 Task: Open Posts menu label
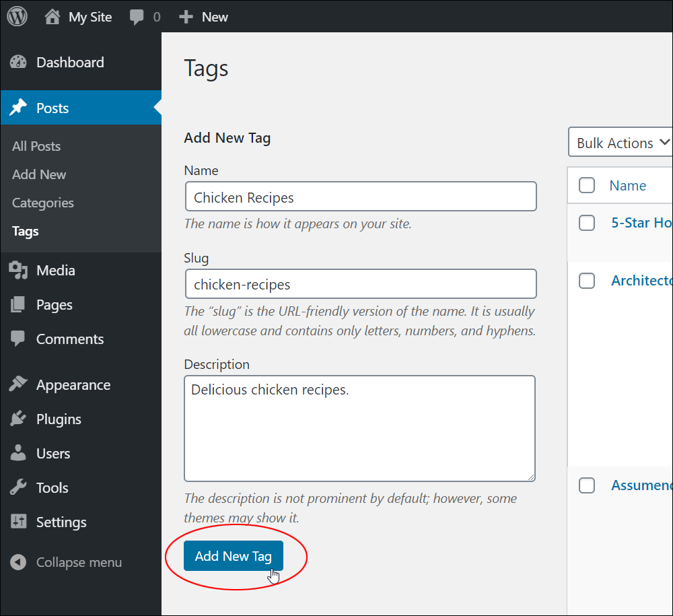tap(52, 108)
